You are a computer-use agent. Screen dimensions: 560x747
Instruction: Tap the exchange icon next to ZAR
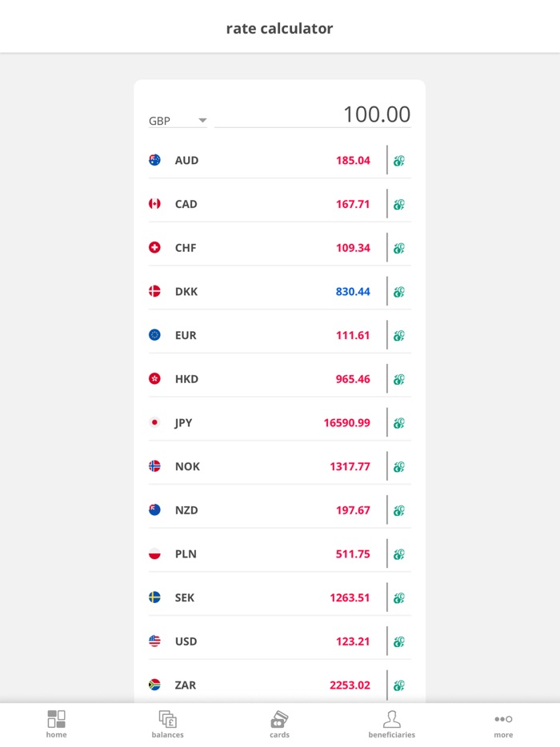[x=398, y=685]
